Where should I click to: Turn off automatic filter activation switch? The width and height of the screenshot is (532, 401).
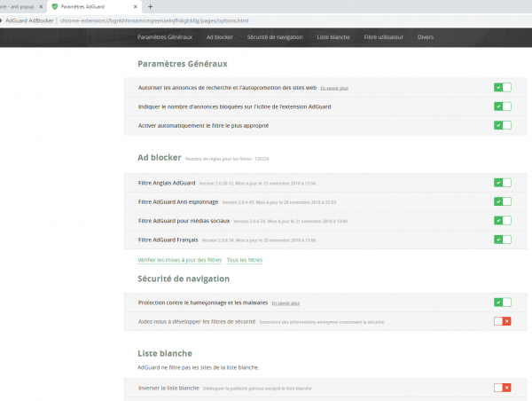pyautogui.click(x=502, y=125)
